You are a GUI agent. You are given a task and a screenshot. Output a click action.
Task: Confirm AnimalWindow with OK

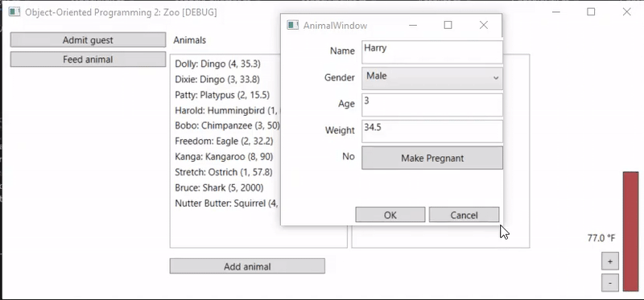(390, 215)
